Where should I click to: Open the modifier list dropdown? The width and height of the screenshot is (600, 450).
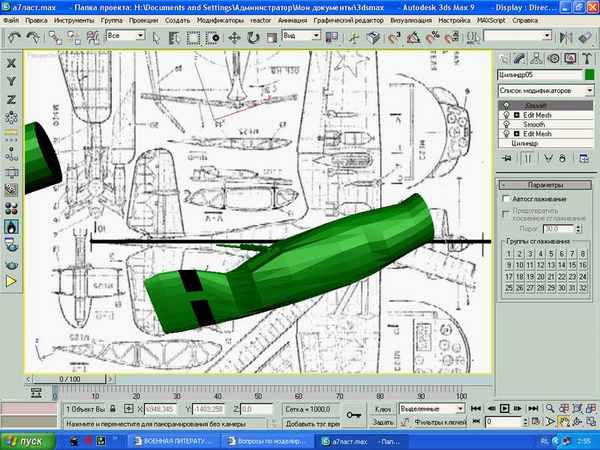[546, 91]
